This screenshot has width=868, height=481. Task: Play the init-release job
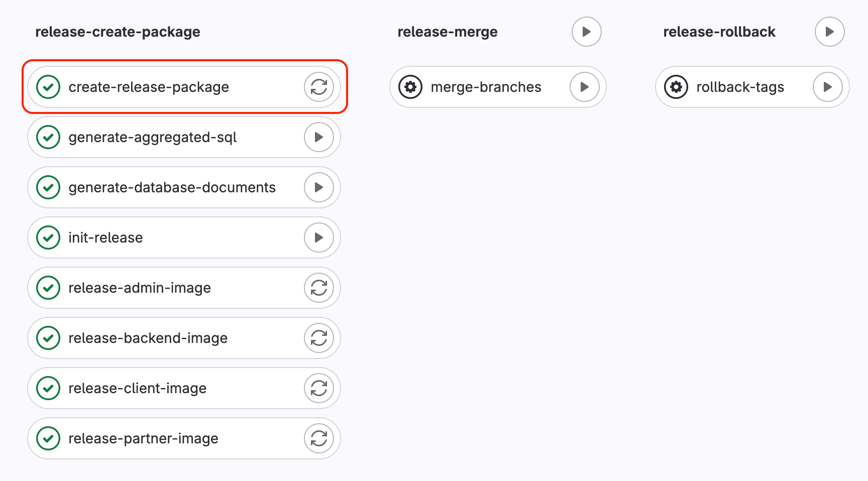click(318, 237)
